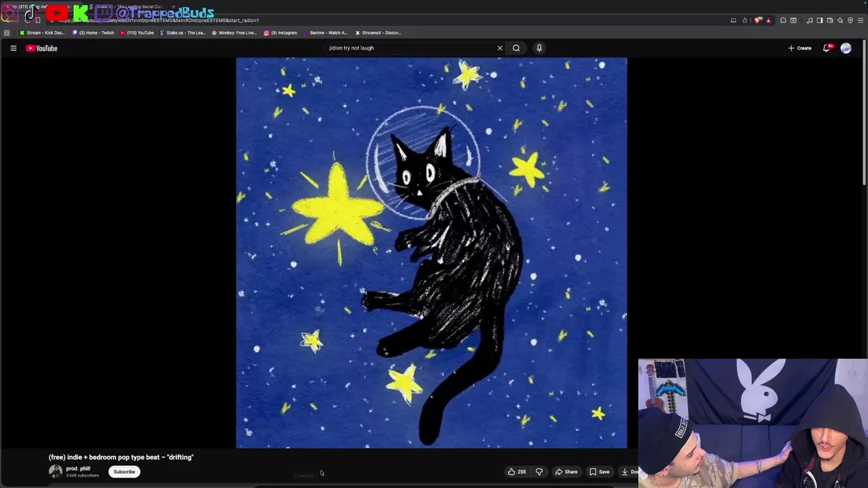Open the Leo AI sparkle icon
Screen dimensions: 868x488
[840, 20]
